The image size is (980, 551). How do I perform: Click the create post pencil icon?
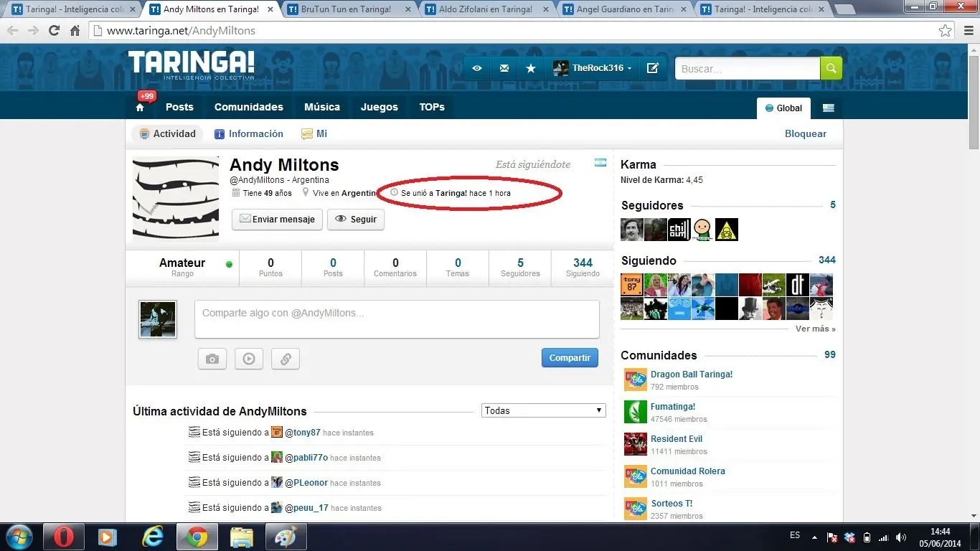coord(653,68)
